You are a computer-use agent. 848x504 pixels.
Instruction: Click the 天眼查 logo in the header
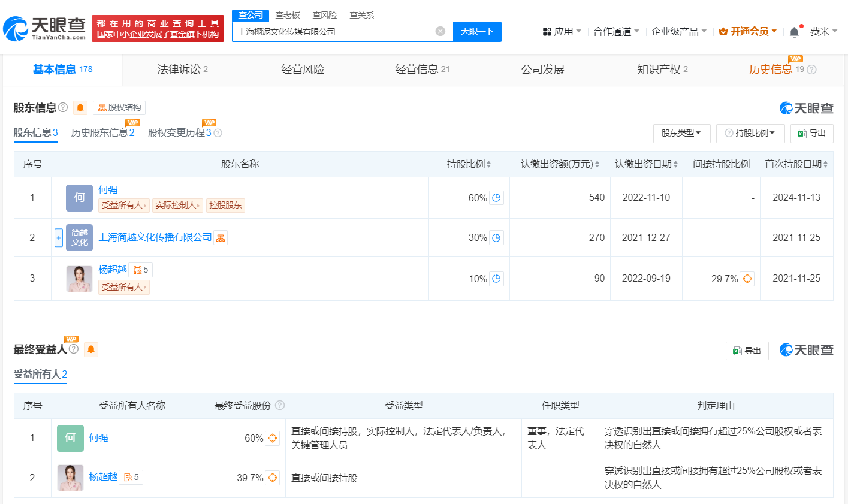pos(45,28)
